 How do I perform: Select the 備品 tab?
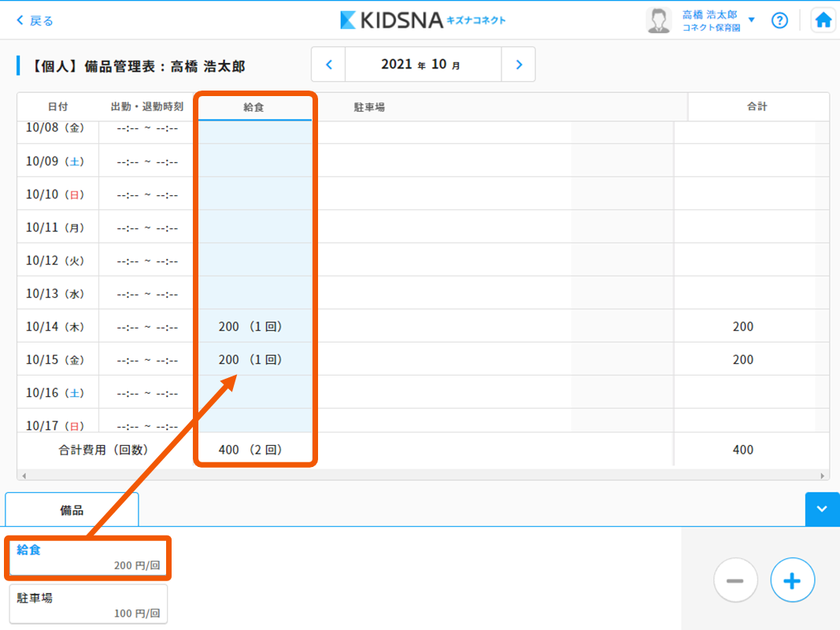(72, 510)
